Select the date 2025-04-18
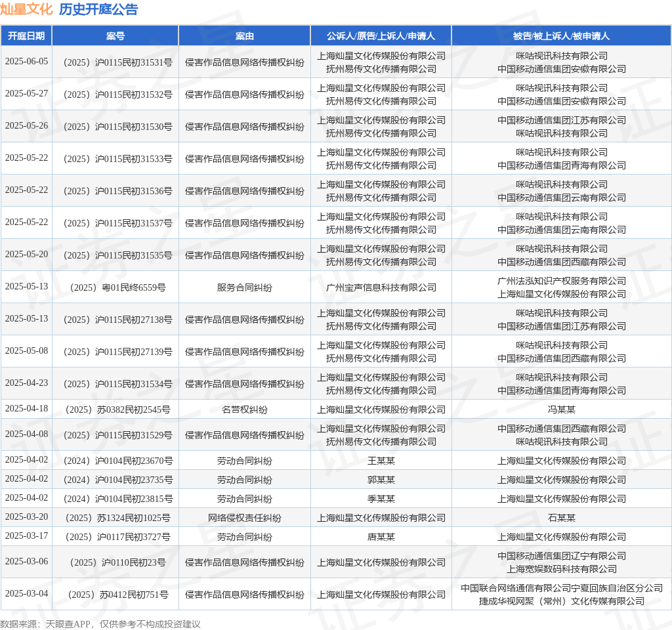Viewport: 672px width, 630px height. (x=26, y=408)
